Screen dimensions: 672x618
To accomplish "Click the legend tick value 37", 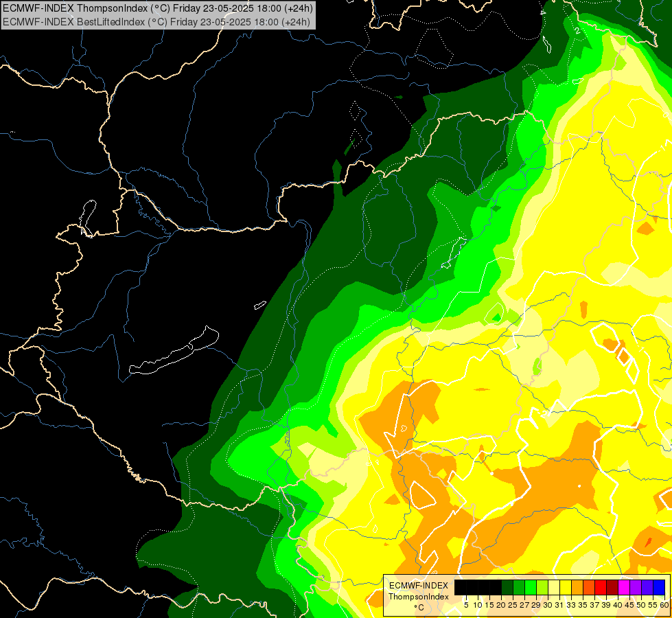I will 594,605.
